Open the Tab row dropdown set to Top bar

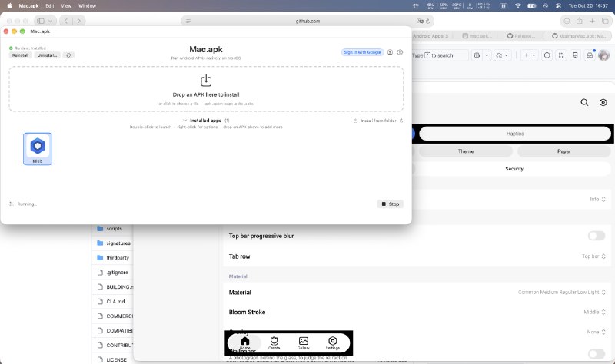coord(593,256)
